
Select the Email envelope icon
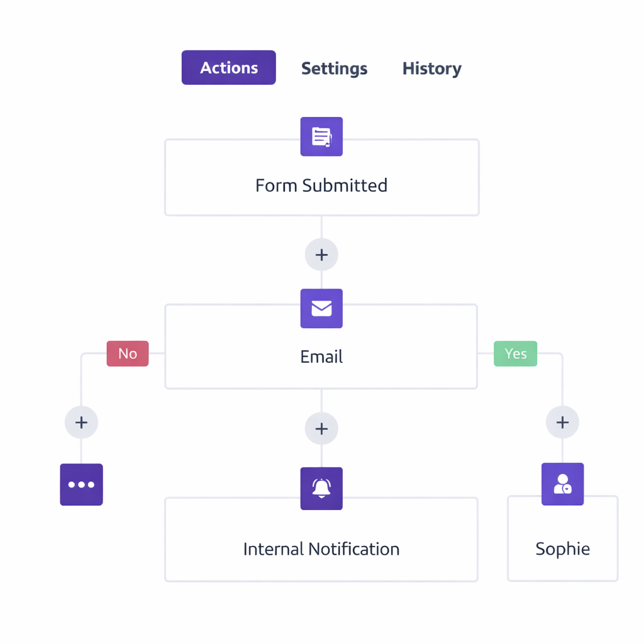pyautogui.click(x=321, y=308)
